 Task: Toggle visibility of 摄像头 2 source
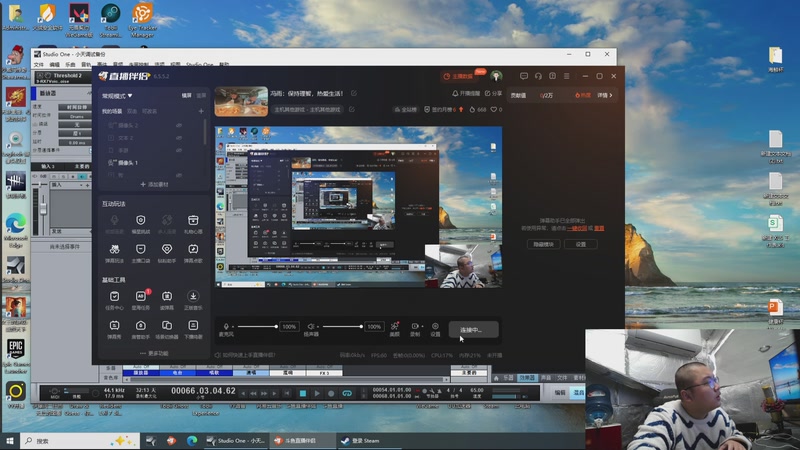(179, 125)
